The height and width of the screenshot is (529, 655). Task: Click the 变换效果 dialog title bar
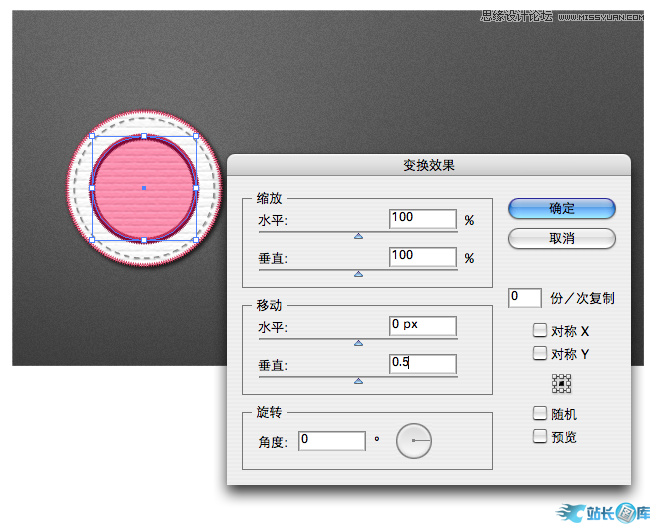coord(428,165)
